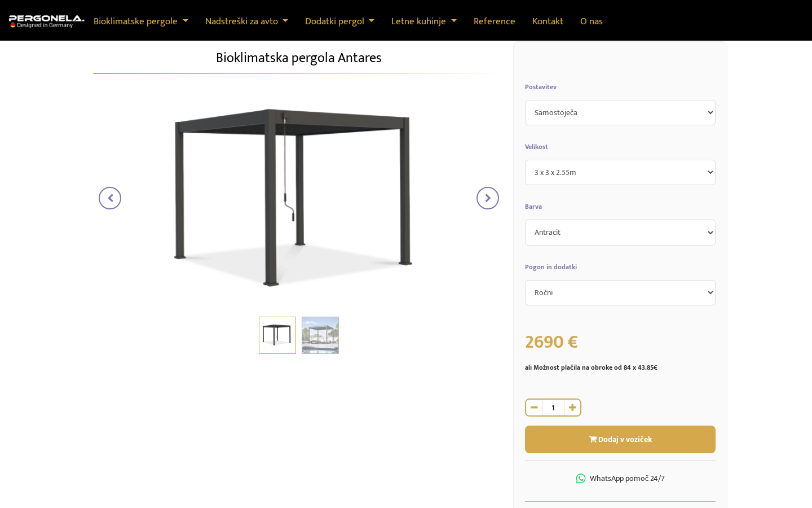The image size is (812, 508).
Task: Increase quantity with the plus icon
Action: coord(572,408)
